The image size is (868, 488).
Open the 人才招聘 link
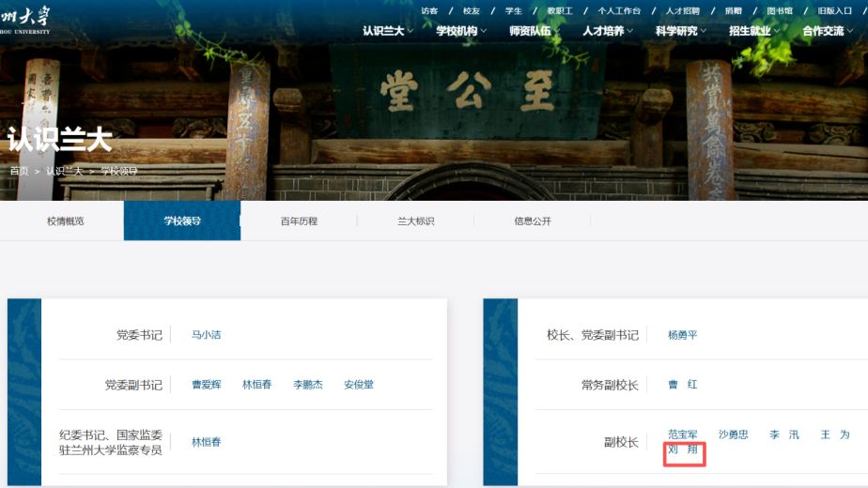[683, 10]
